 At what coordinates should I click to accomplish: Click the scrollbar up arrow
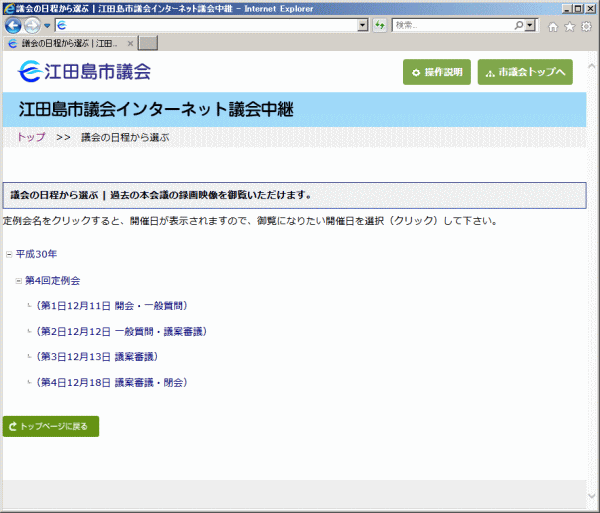coord(592,66)
